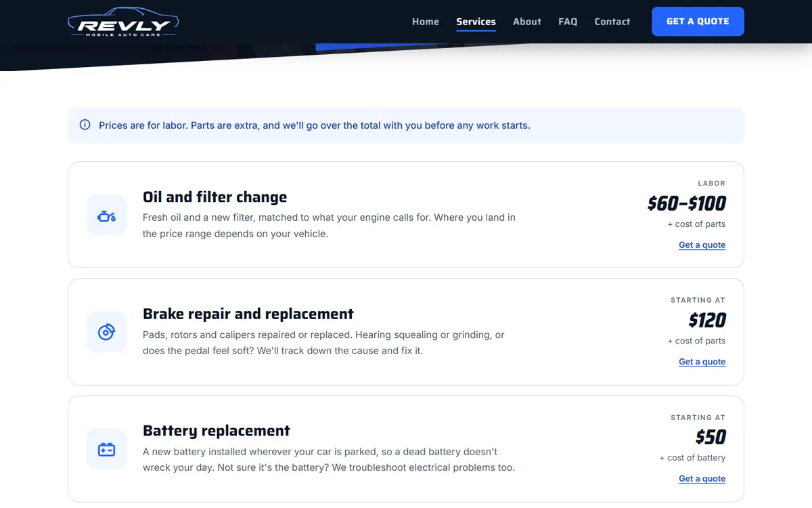Click the $50 price

pyautogui.click(x=710, y=437)
